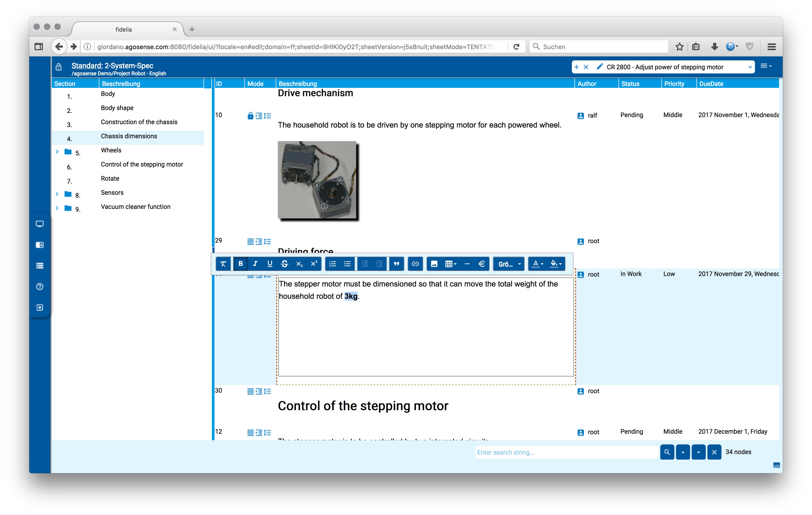Open the Standard: link in the header

[x=87, y=65]
